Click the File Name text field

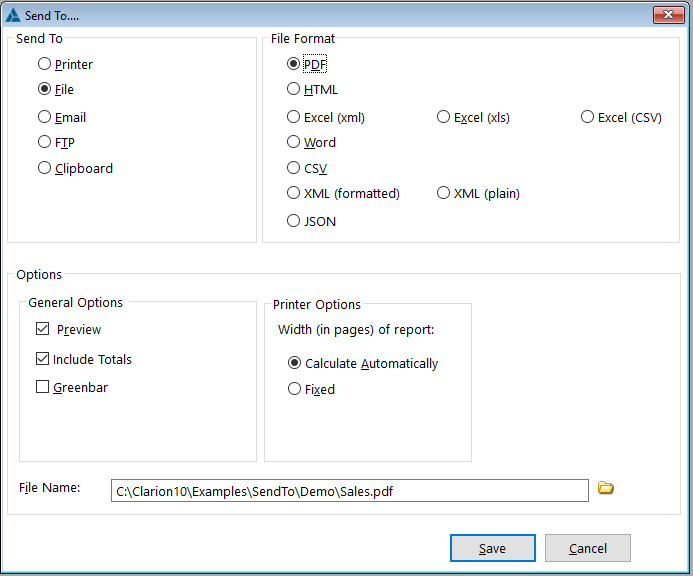(350, 491)
